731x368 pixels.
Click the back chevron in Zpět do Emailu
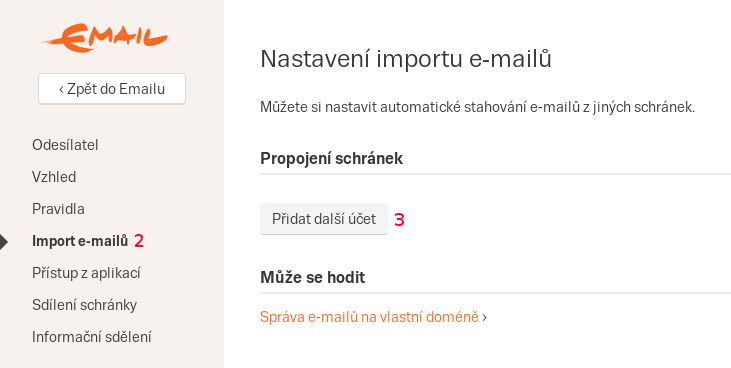62,89
